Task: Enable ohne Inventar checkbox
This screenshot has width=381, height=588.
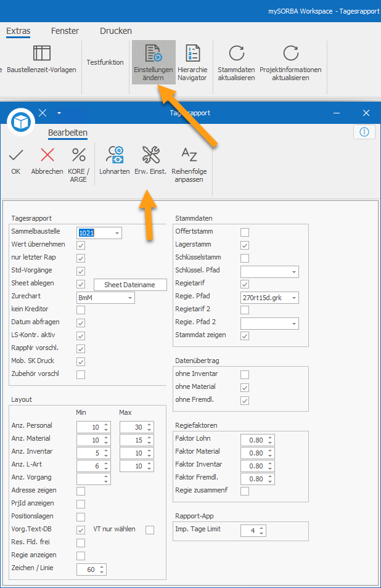Action: coord(245,375)
